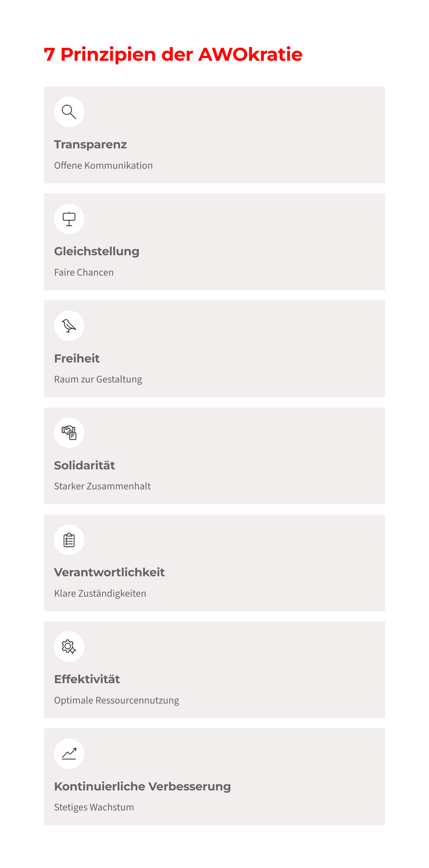The image size is (429, 868).
Task: Select the clipboard checklist icon for Verantwortlichkeit
Action: coord(69,540)
